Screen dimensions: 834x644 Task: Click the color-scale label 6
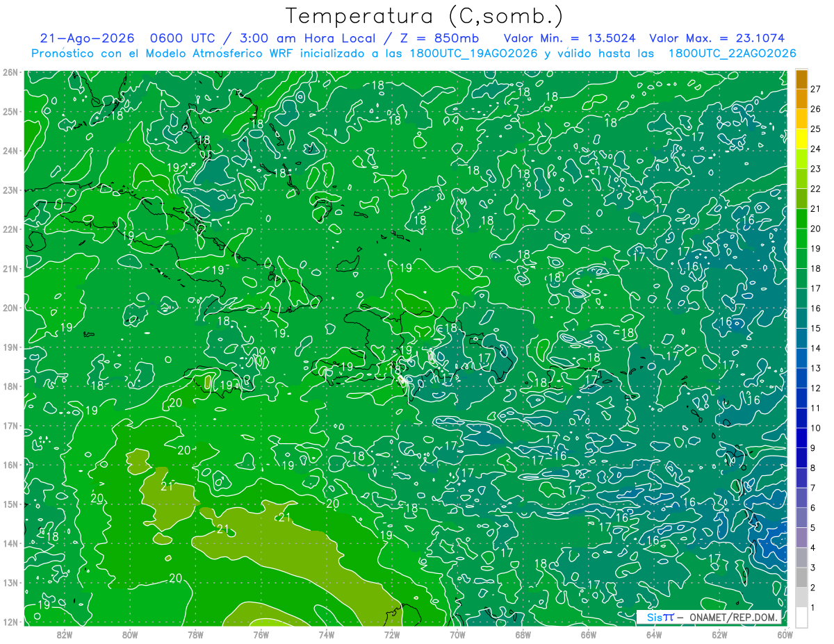pos(815,508)
